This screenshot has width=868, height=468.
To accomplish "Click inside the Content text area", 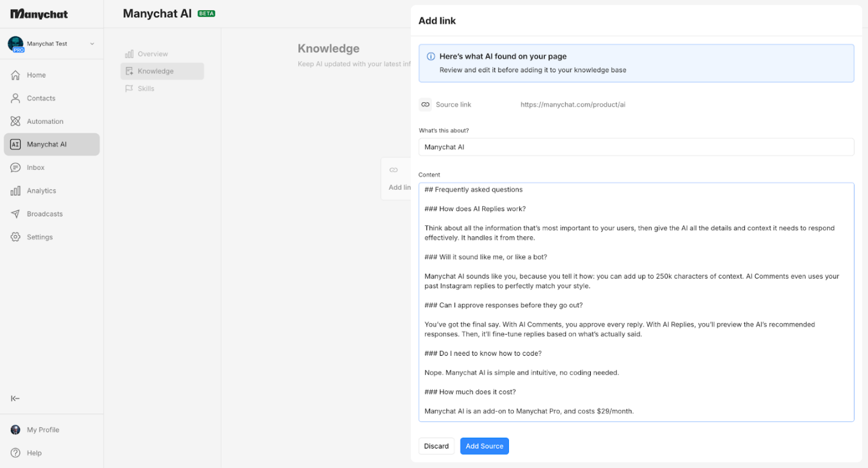I will click(x=636, y=302).
